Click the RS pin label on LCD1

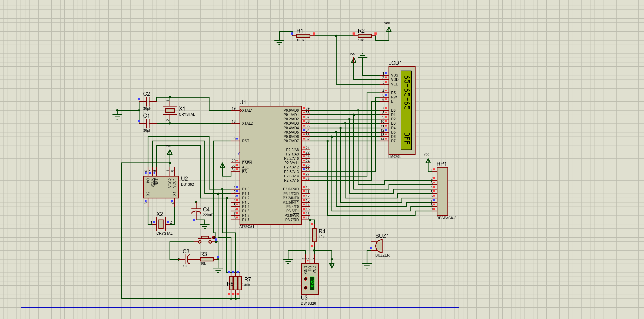pyautogui.click(x=393, y=93)
